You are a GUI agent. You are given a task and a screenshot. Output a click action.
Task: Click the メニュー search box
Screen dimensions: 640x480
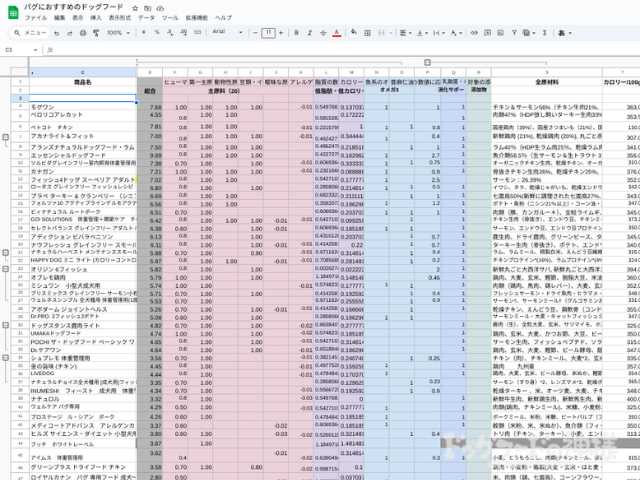pyautogui.click(x=29, y=33)
